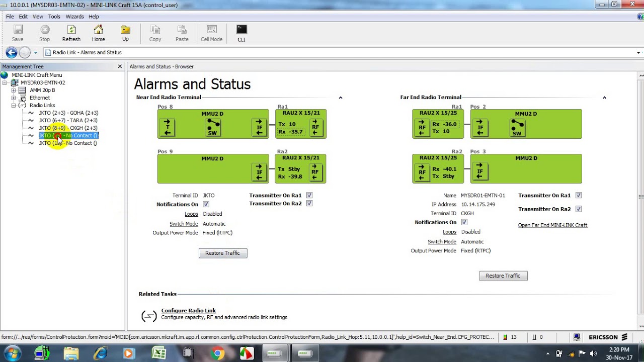Toggle near-end Transmitter On Ra1 checkbox

tap(309, 195)
